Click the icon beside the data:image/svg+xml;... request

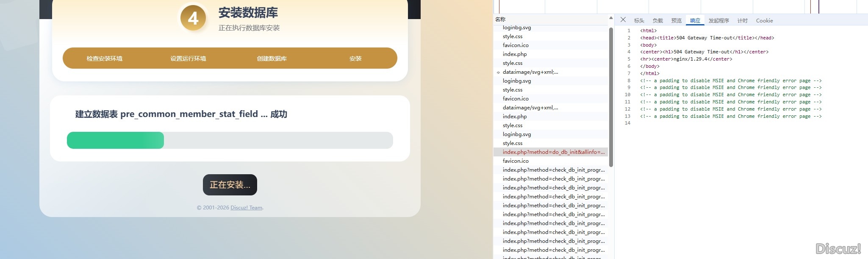[498, 72]
